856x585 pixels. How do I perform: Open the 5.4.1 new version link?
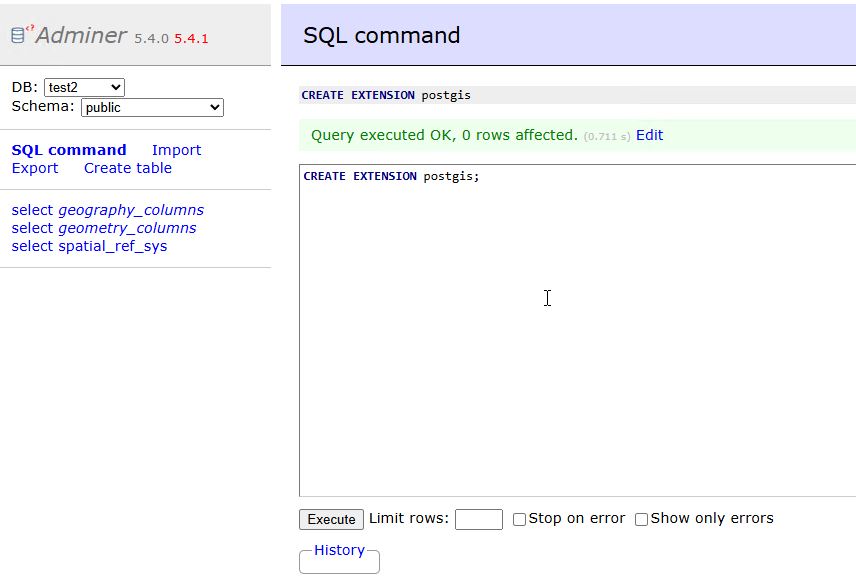[191, 38]
